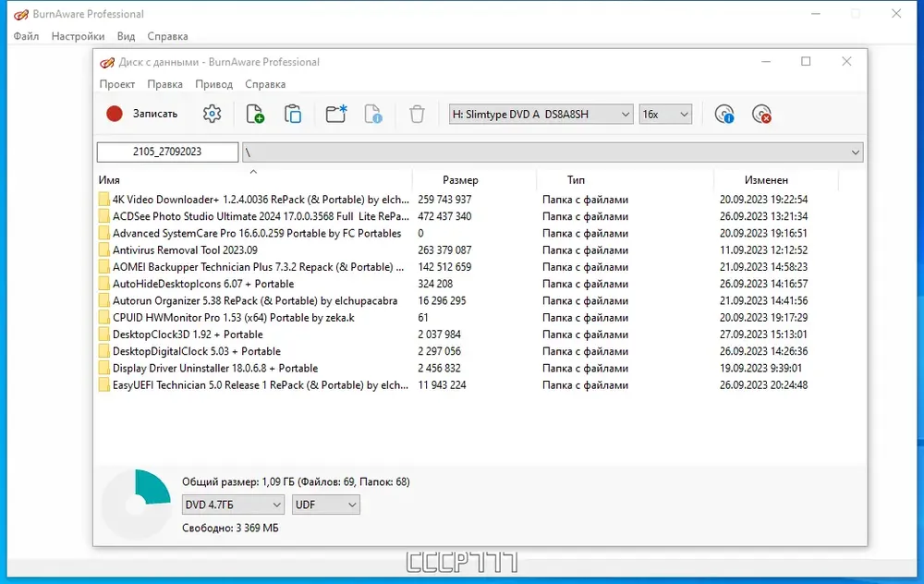Open the DVD 4.7ГБ disc size dropdown
This screenshot has height=584, width=924.
(233, 505)
